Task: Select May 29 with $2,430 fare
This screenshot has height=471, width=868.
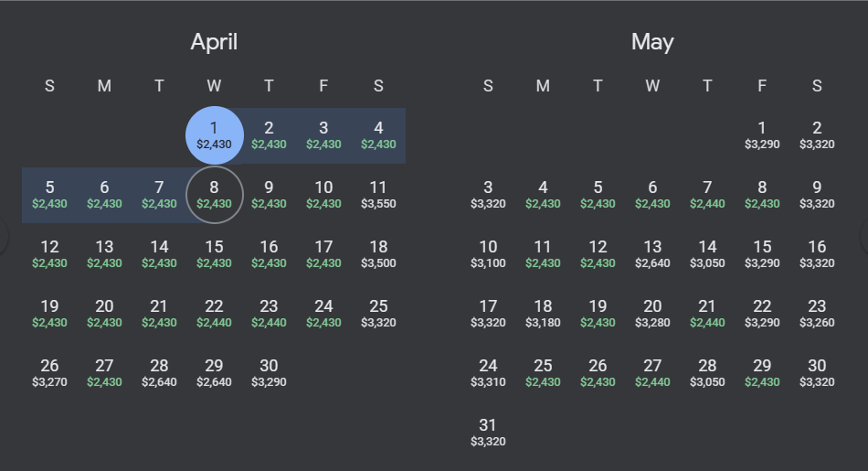Action: [762, 373]
